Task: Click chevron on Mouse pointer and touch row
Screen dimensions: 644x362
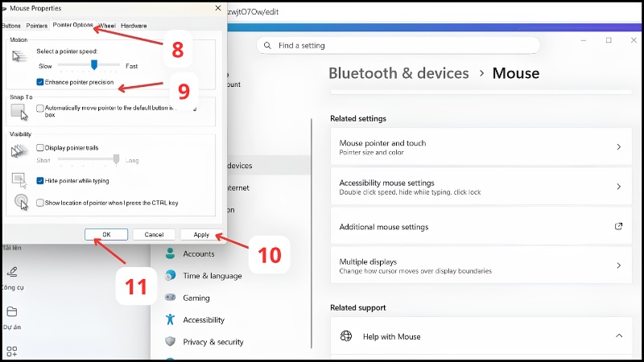Action: click(618, 147)
